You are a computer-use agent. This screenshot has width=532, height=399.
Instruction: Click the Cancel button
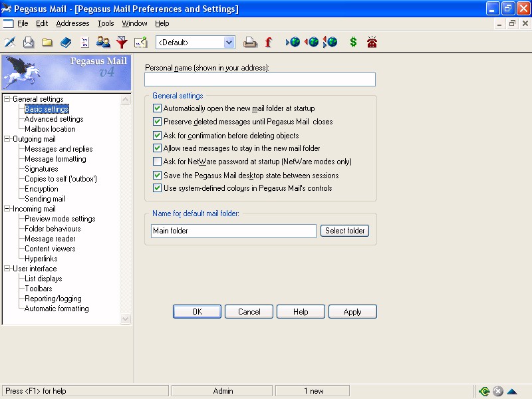click(x=249, y=311)
